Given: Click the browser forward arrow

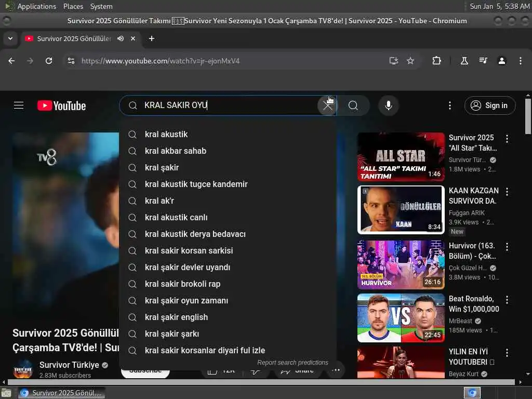Looking at the screenshot, I should click(30, 61).
